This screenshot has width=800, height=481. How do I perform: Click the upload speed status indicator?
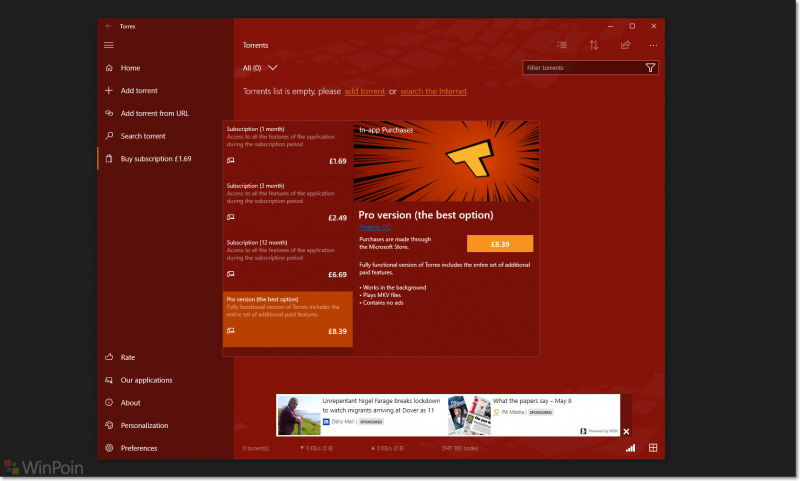coord(388,448)
